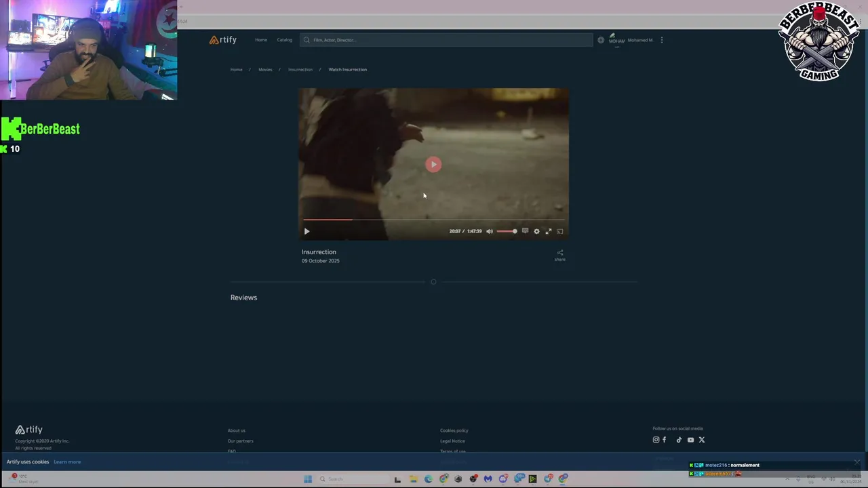Click the Insurrection title text

319,252
